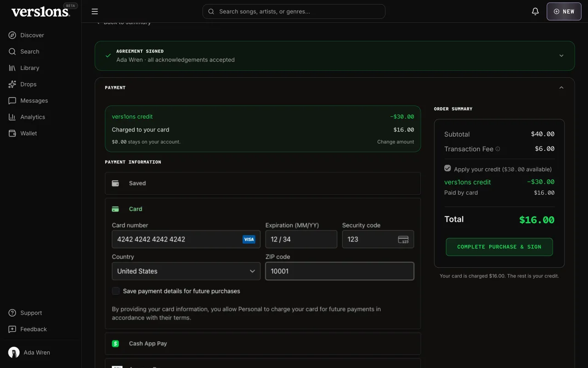Check Save payment details for future purchases
Viewport: 588px width, 368px height.
point(116,291)
